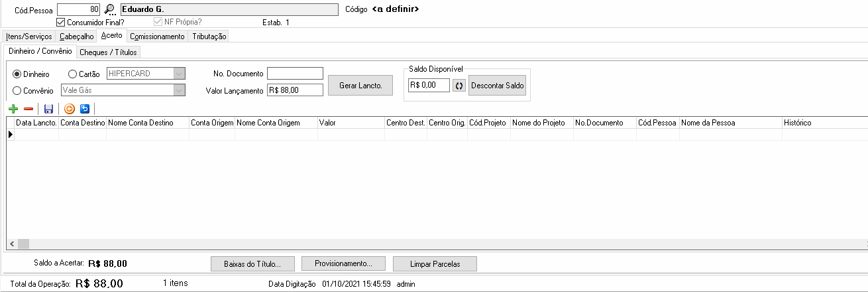Add a new entry with green plus icon
Viewport: 868px width, 292px height.
coord(13,109)
